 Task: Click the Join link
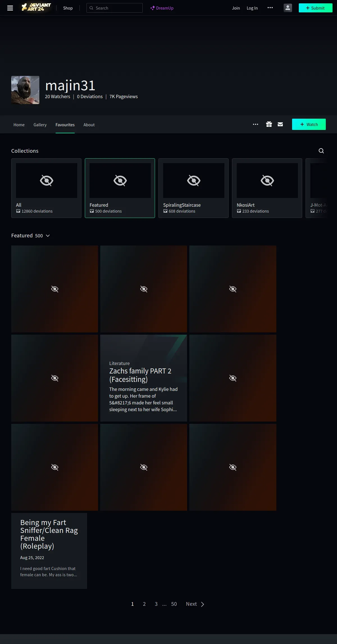pyautogui.click(x=236, y=8)
